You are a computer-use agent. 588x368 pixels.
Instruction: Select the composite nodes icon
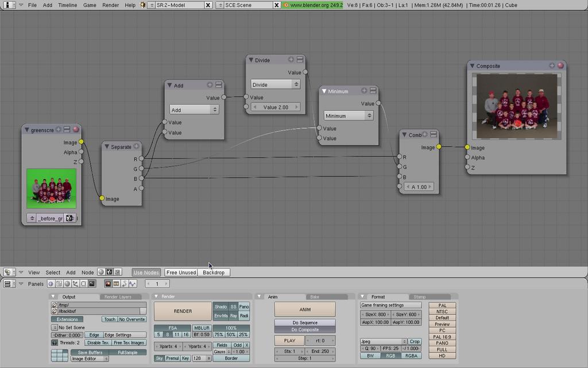click(x=109, y=272)
